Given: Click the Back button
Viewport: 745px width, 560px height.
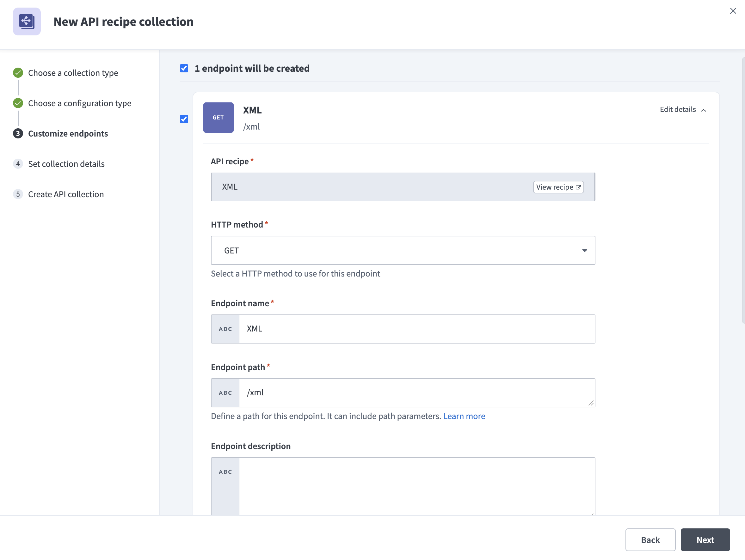Looking at the screenshot, I should [x=650, y=540].
